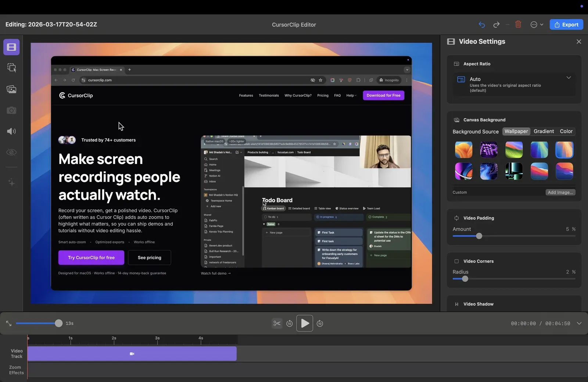Viewport: 588px width, 382px height.
Task: Choose the green Sonoma hills wallpaper
Action: 514,150
